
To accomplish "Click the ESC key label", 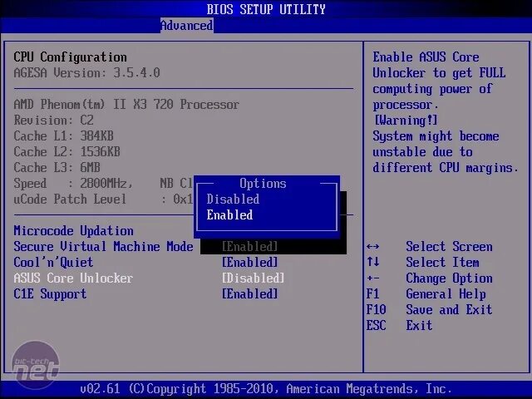I will pos(377,325).
